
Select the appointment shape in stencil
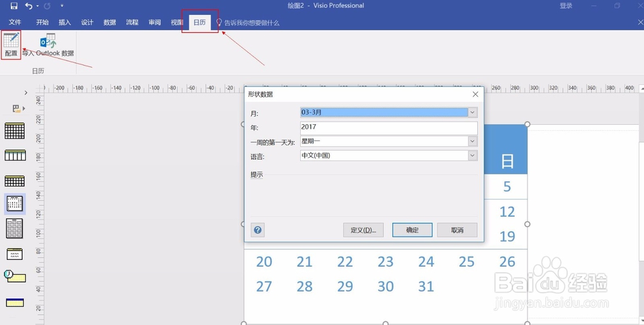coord(15,254)
